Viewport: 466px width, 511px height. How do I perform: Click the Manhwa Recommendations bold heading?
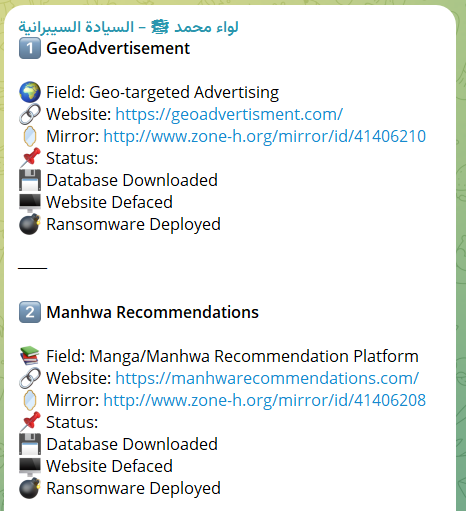click(152, 312)
